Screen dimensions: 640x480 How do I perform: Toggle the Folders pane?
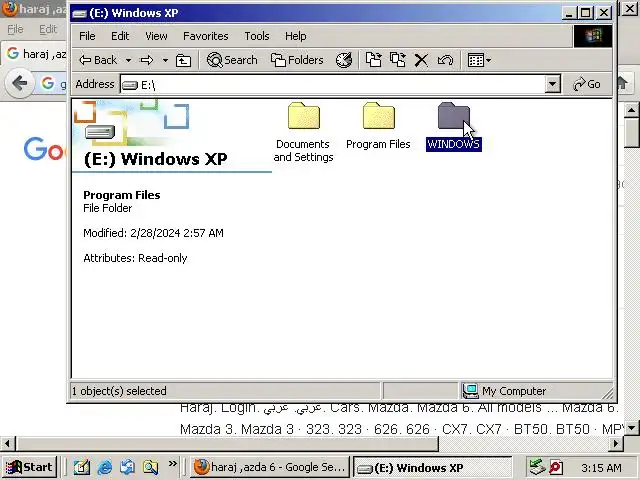point(297,60)
